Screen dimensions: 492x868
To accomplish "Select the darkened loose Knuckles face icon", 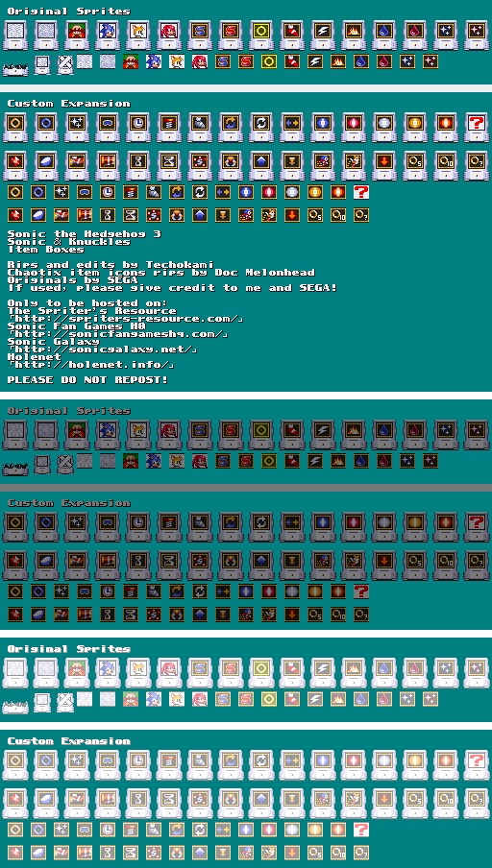I will click(200, 461).
